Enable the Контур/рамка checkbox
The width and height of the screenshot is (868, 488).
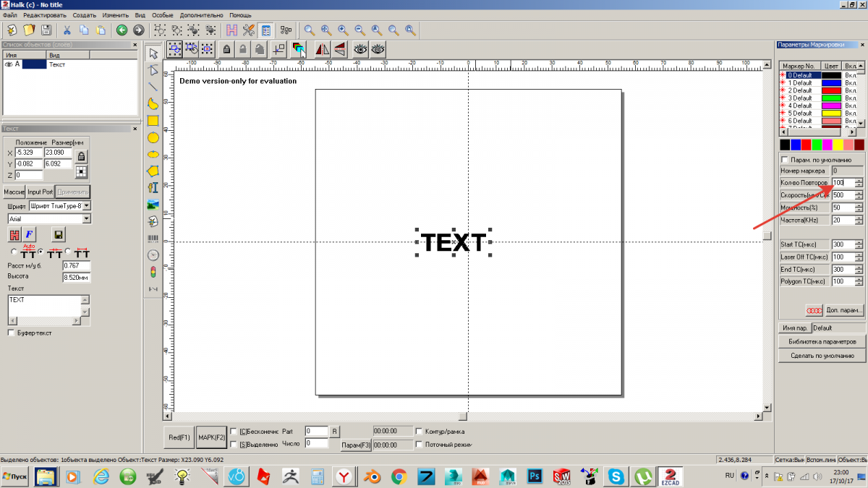(420, 432)
